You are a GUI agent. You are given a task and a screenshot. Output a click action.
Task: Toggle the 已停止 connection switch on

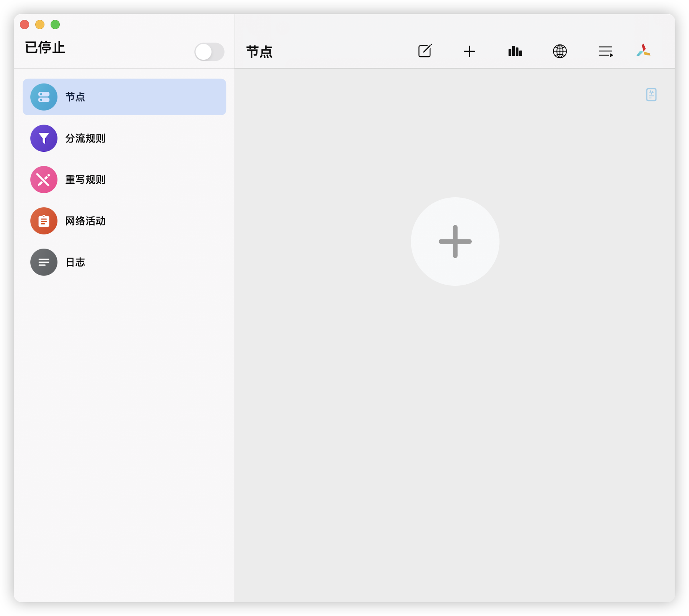click(209, 52)
